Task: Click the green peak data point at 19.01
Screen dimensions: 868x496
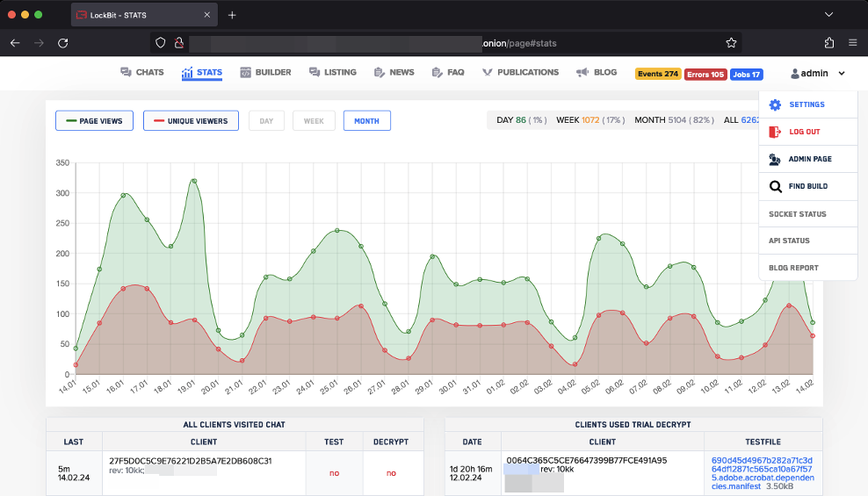Action: coord(194,181)
